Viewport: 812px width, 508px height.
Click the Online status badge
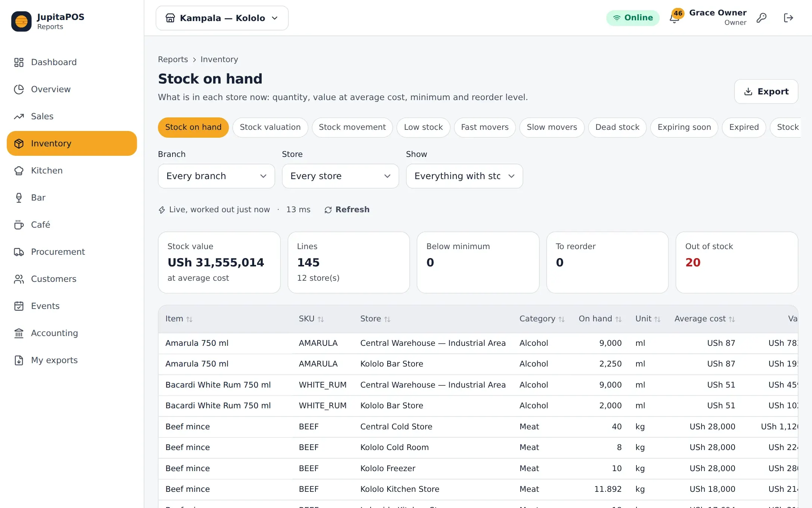(x=633, y=18)
